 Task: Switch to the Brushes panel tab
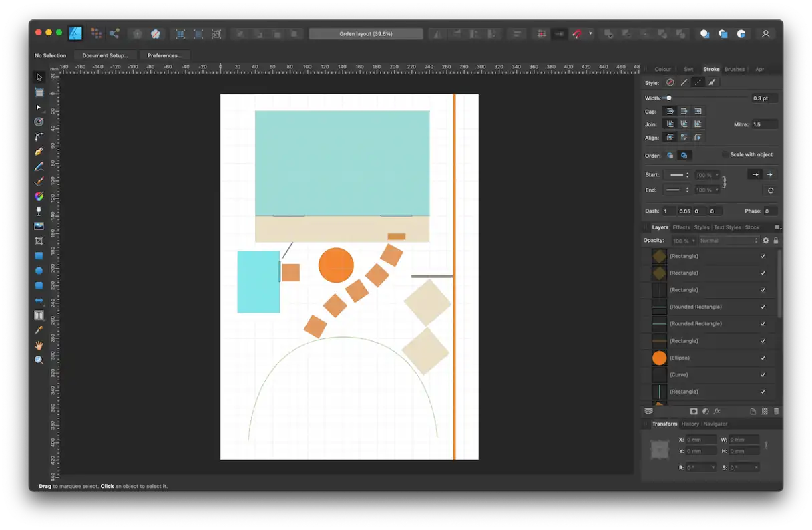734,69
